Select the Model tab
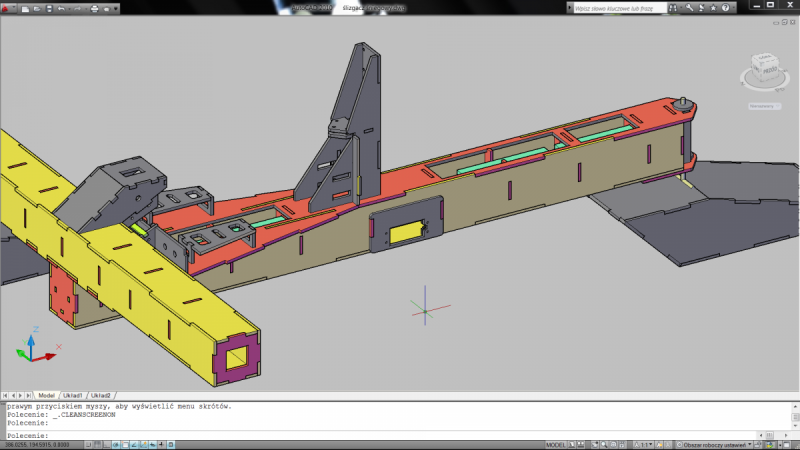 point(46,395)
